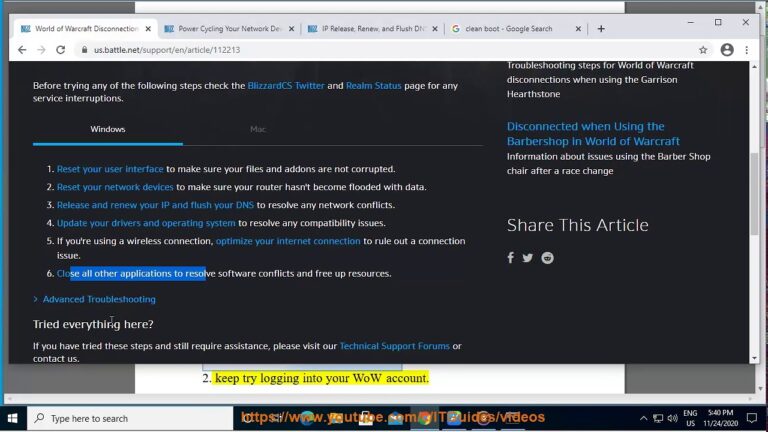Open Disconnected when Using the Barbershop article
The height and width of the screenshot is (432, 768).
[593, 134]
